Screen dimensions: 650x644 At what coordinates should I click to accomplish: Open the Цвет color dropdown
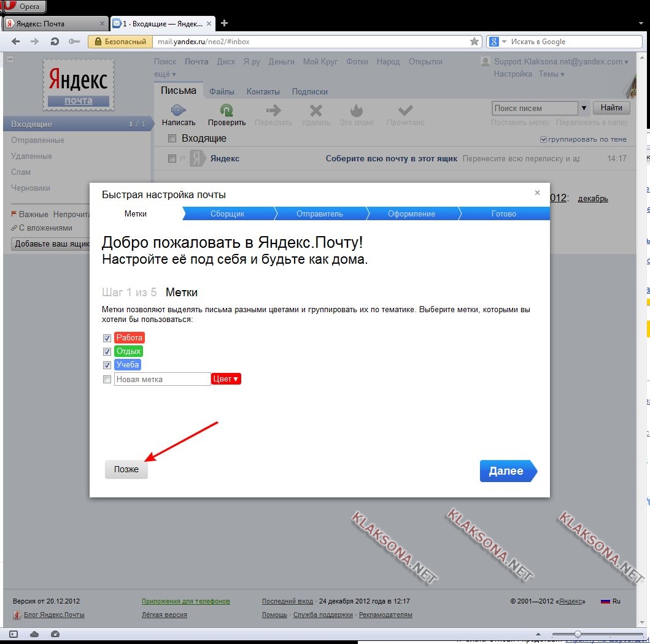point(226,379)
